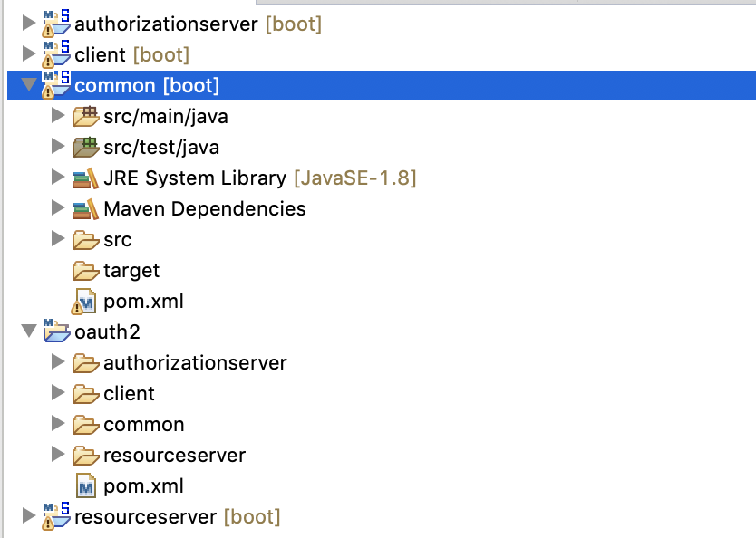Click the warning overlay on the client project
Image resolution: width=756 pixels, height=538 pixels.
pos(49,62)
